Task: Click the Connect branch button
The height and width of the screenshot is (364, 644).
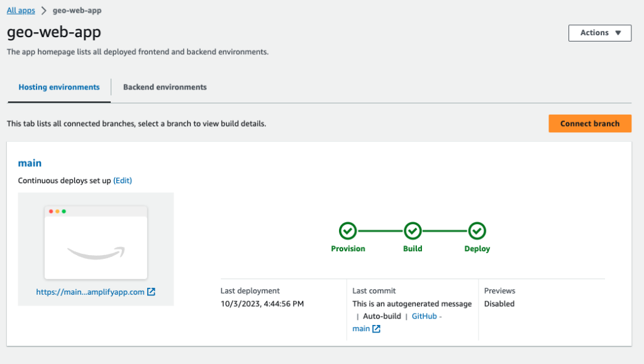Action: pos(590,123)
